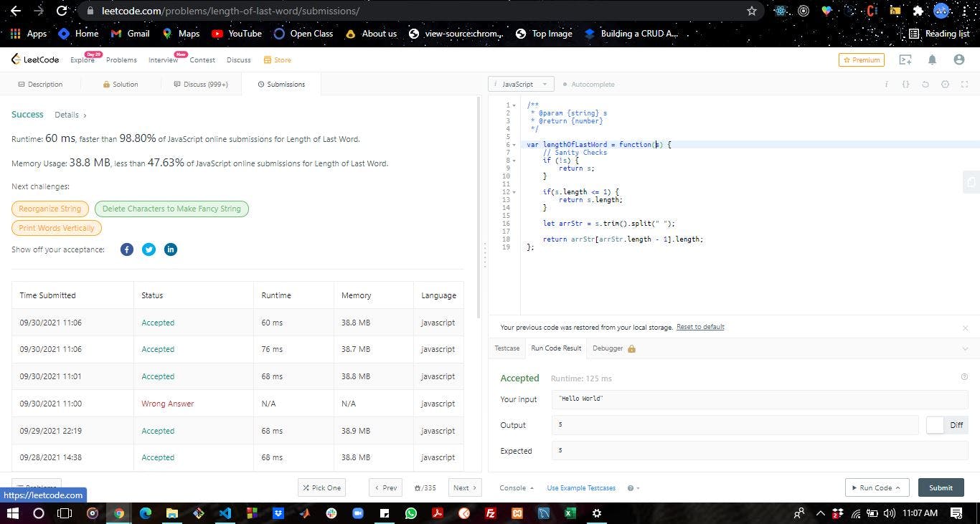Open the Store navigation item
This screenshot has height=524, width=980.
[x=277, y=60]
